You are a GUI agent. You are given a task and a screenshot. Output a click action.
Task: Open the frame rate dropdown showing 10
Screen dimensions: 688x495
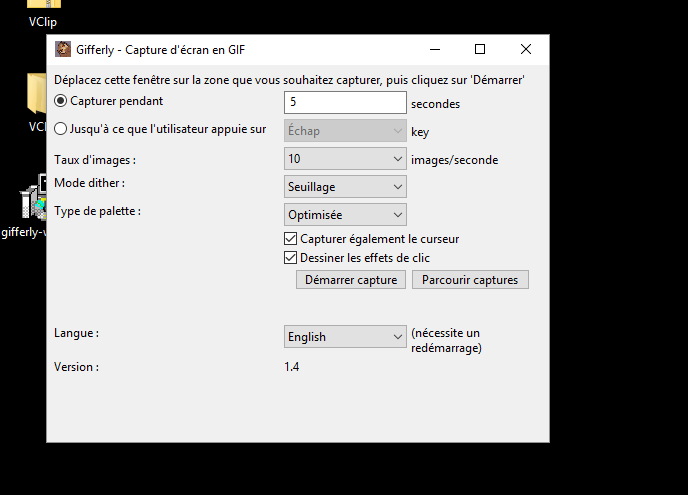tap(345, 158)
